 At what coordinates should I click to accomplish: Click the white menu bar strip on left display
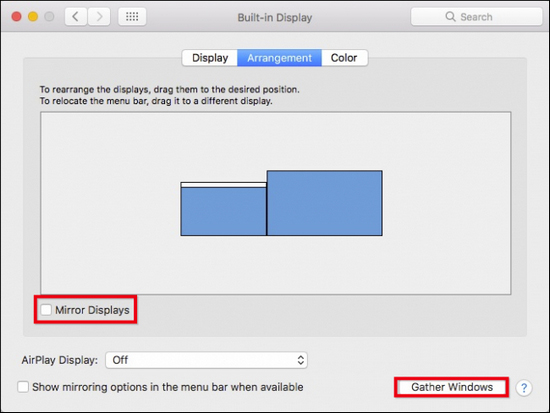point(223,185)
